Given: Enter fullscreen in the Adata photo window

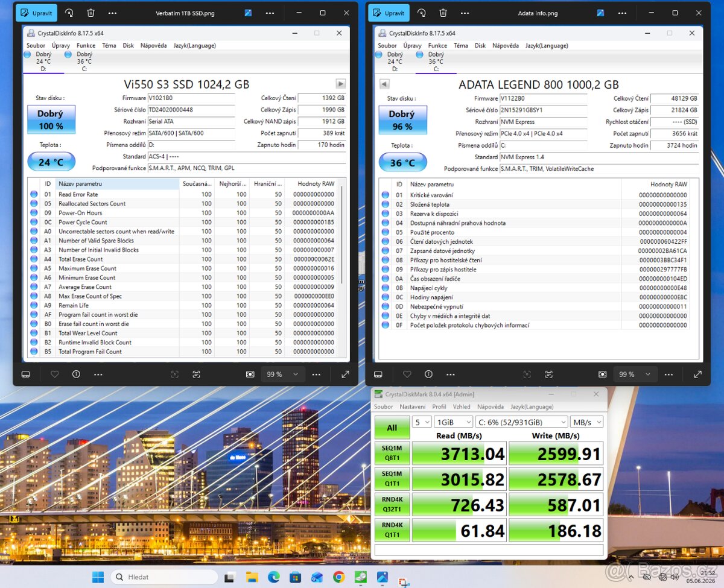Looking at the screenshot, I should [697, 375].
